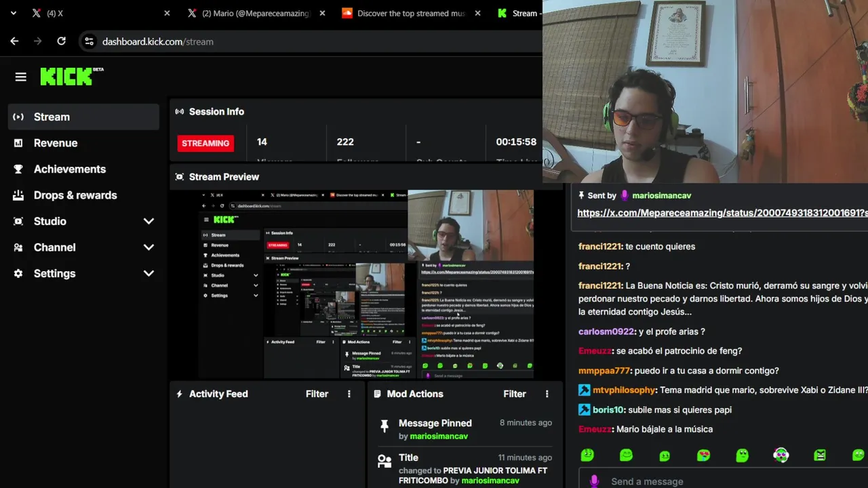Click the Studio icon in the sidebar
The height and width of the screenshot is (488, 868).
click(x=18, y=222)
